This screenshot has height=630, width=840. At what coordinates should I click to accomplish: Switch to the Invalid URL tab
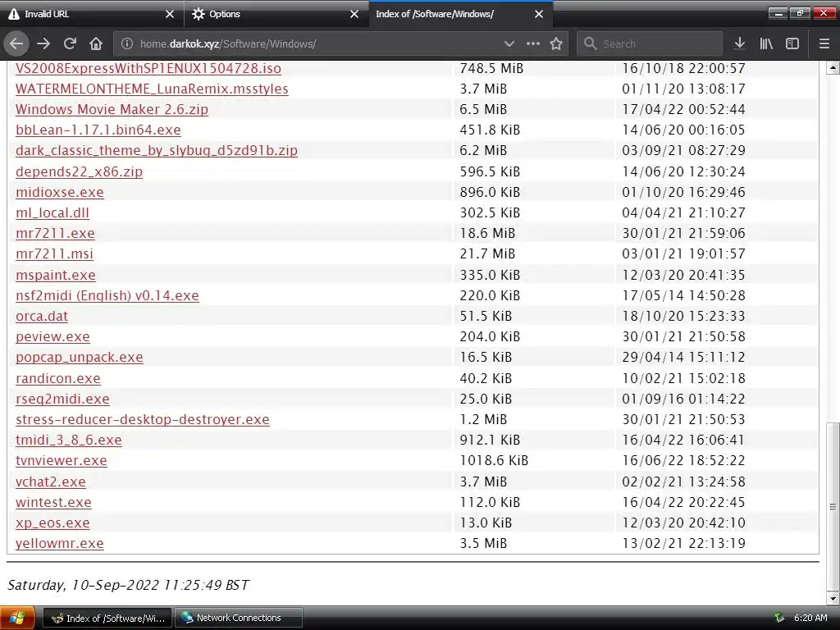point(91,14)
